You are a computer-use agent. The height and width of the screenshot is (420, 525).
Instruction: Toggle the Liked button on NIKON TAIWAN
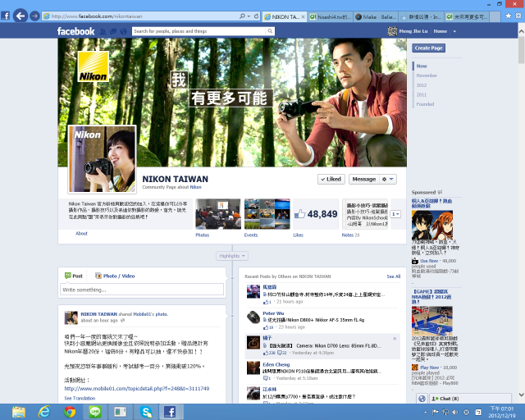(331, 179)
